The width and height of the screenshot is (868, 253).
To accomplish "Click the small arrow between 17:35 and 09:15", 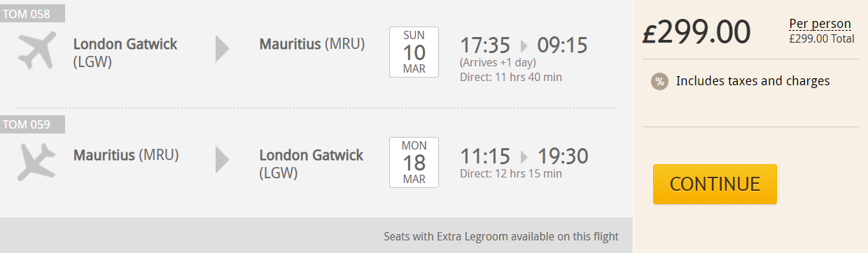I will tap(524, 46).
